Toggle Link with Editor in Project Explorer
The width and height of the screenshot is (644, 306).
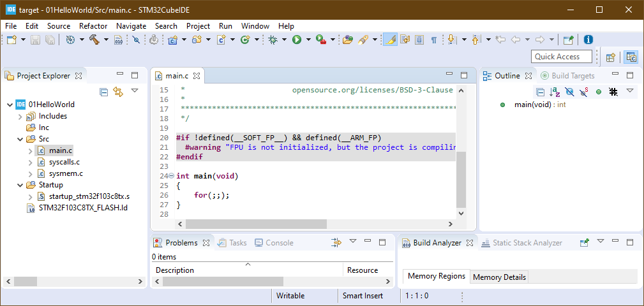click(x=118, y=92)
